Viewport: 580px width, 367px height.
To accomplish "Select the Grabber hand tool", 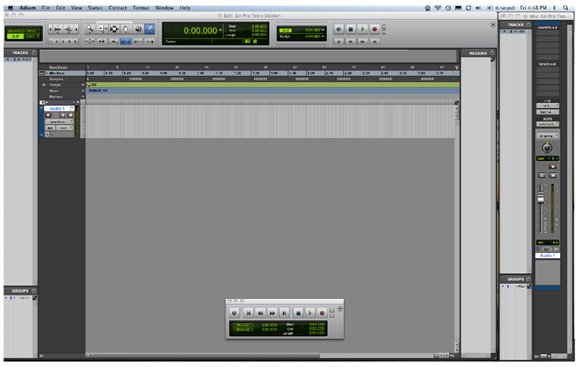I will (126, 29).
